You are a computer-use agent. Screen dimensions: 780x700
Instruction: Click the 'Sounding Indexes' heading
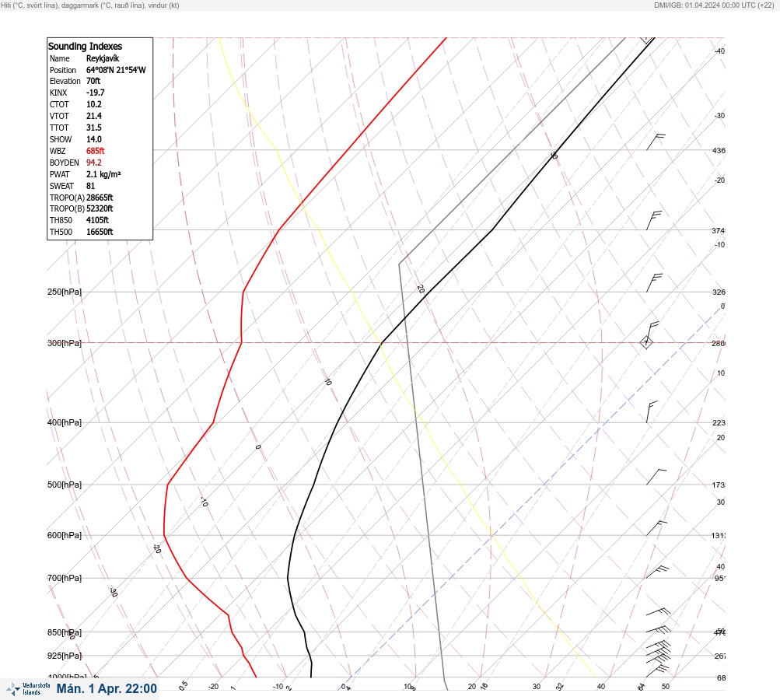pyautogui.click(x=85, y=46)
